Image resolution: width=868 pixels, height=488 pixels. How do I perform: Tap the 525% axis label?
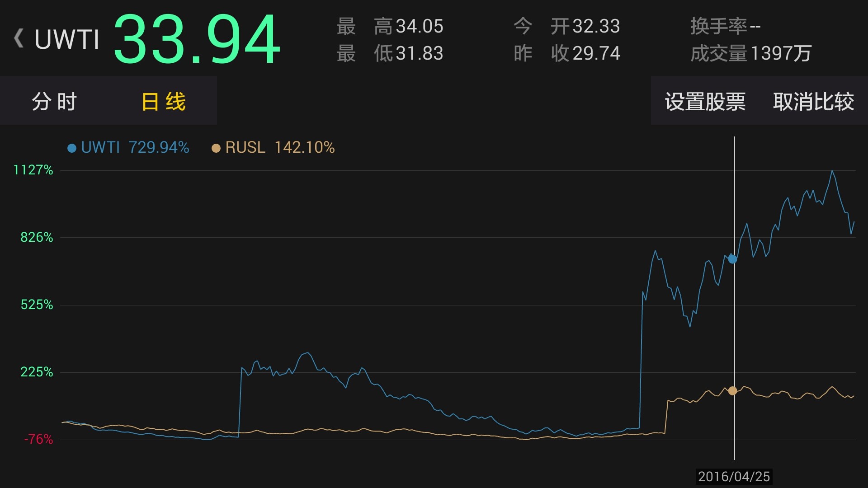pyautogui.click(x=37, y=305)
